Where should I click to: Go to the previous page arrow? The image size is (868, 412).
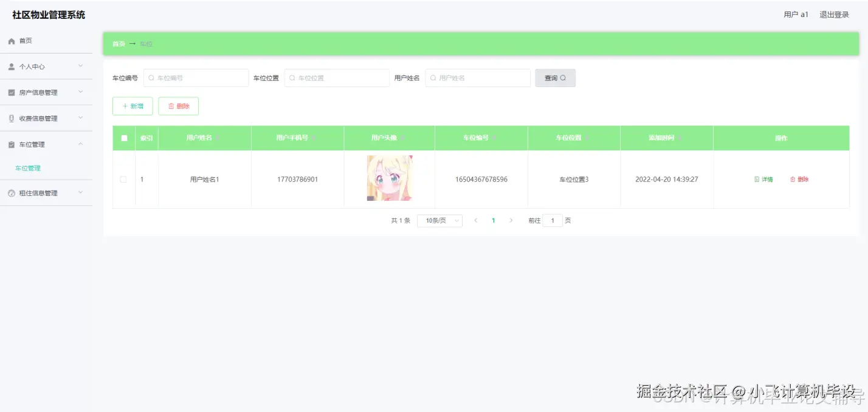click(476, 220)
